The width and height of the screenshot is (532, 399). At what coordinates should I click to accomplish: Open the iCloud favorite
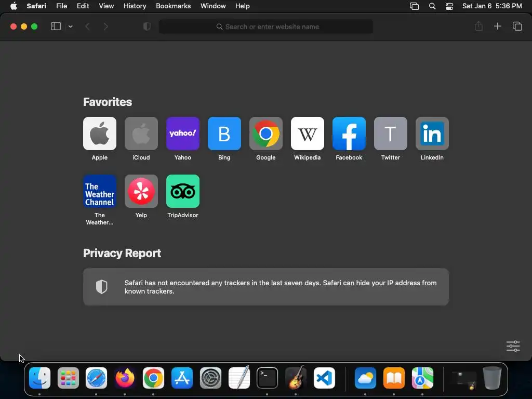(x=141, y=134)
